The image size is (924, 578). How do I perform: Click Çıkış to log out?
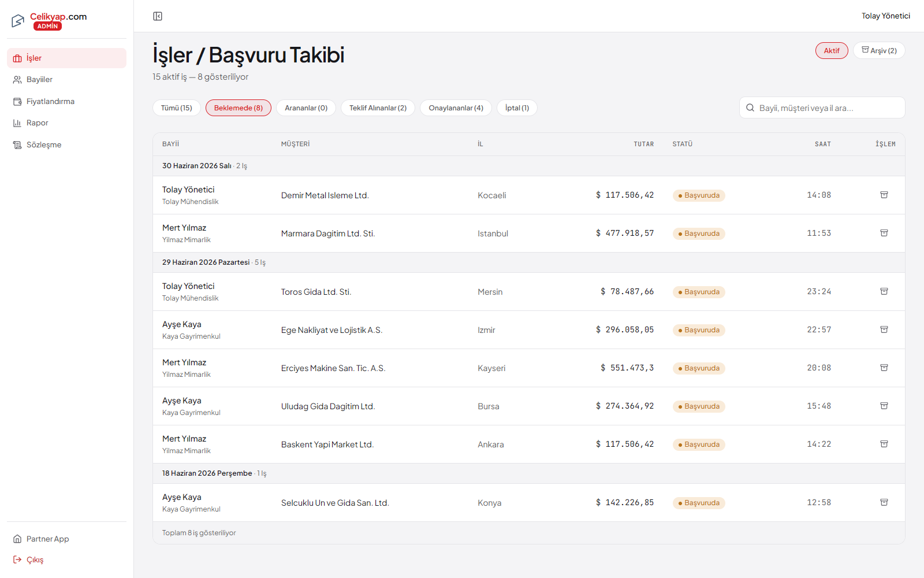(66, 560)
